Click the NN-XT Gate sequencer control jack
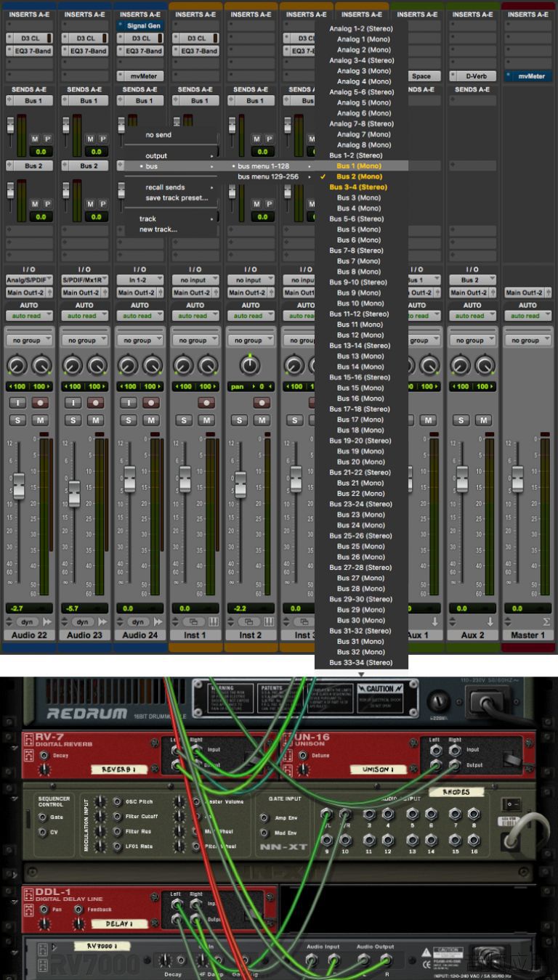 tap(41, 817)
